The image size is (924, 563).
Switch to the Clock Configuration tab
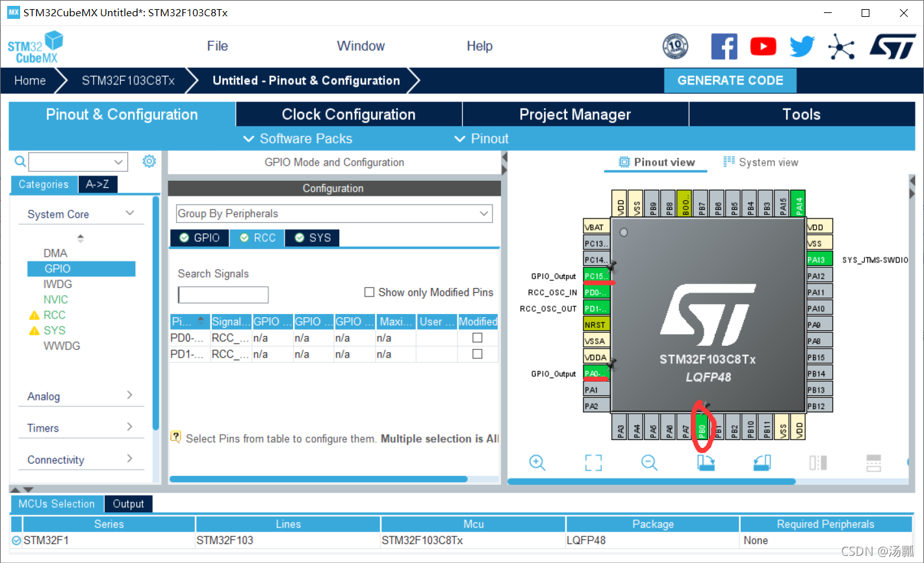pos(348,114)
